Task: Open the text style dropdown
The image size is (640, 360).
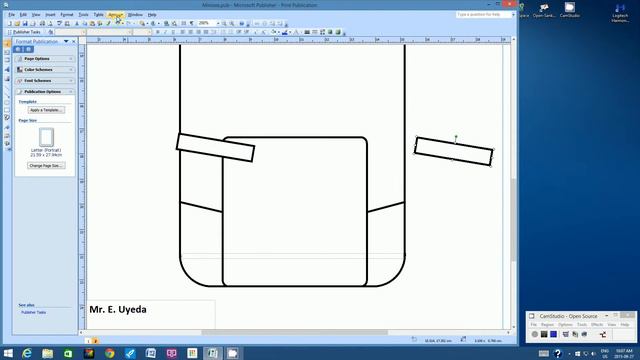Action: click(84, 32)
